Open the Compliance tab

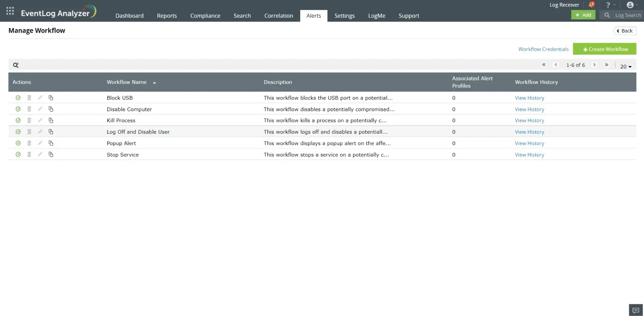pos(205,16)
